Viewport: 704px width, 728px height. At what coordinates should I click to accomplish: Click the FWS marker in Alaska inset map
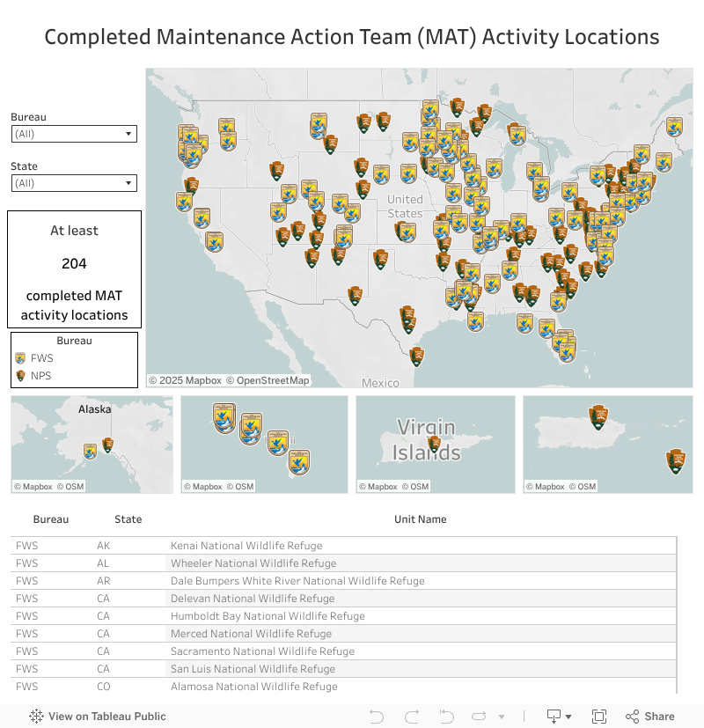click(x=90, y=451)
